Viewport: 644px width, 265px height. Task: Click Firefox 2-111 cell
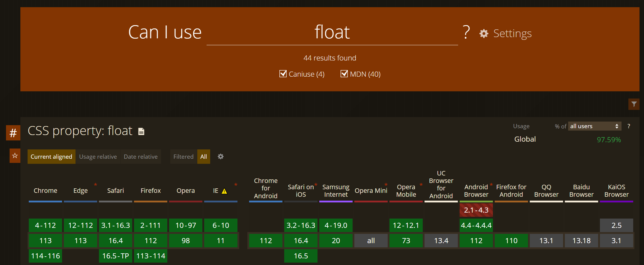coord(151,225)
